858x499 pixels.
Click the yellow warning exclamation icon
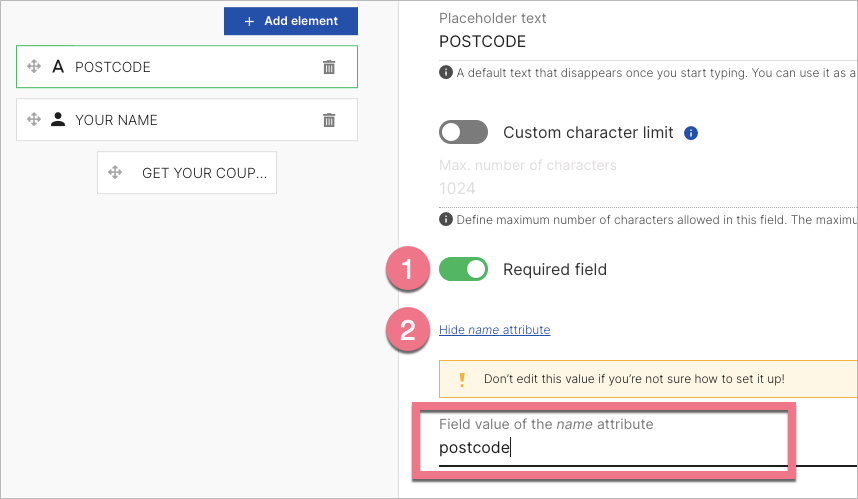tap(462, 379)
